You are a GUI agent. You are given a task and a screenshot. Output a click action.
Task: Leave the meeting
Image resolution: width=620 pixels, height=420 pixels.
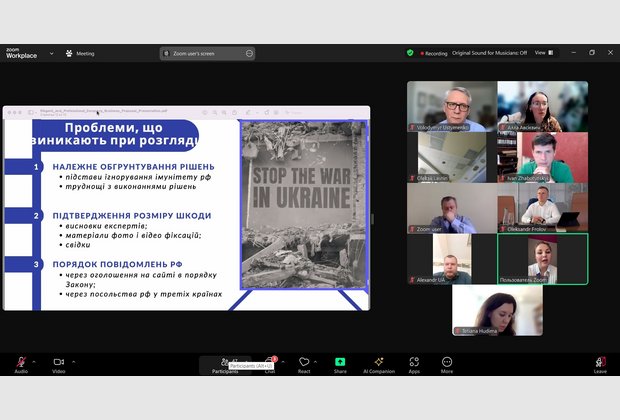coord(600,362)
